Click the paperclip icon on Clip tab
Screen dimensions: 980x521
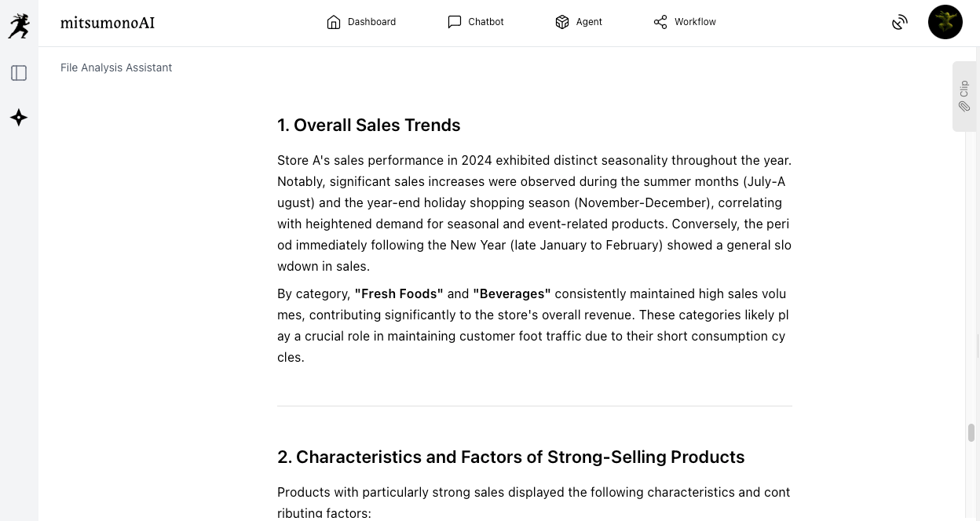(964, 107)
